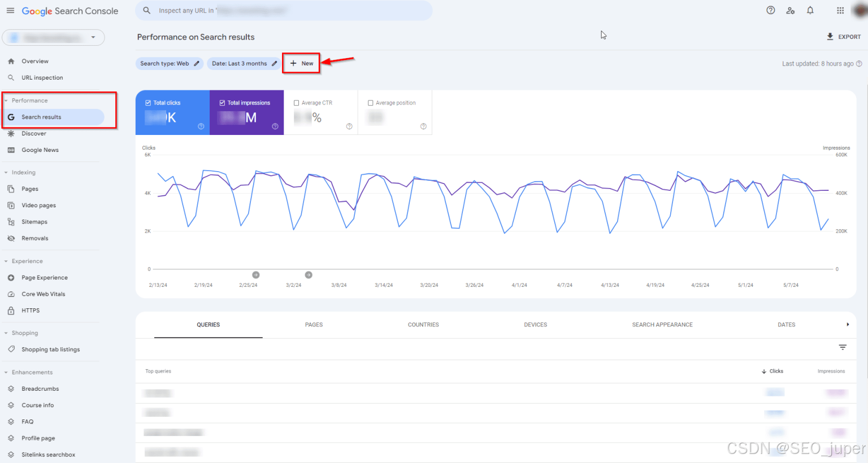Toggle the Total clicks metric checkbox

pos(148,103)
